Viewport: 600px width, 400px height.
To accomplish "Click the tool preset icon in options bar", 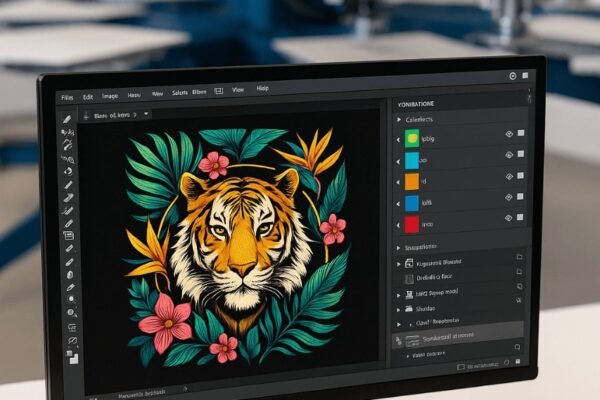I will tap(86, 115).
